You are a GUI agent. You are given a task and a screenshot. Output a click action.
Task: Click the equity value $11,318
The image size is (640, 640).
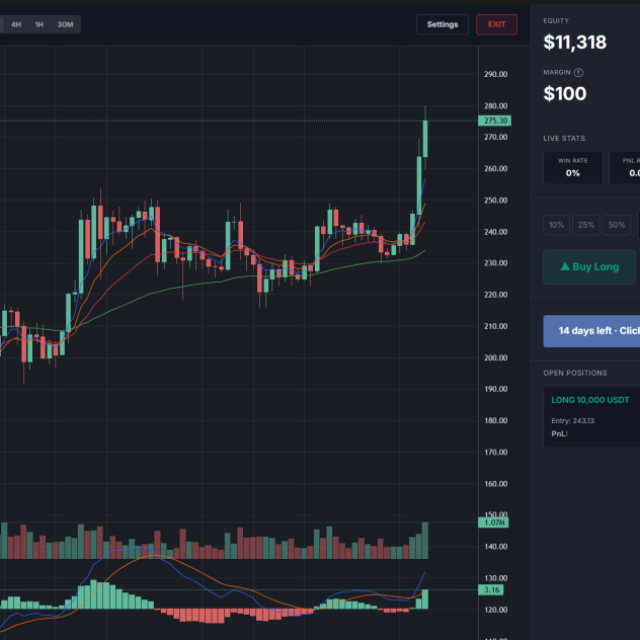pyautogui.click(x=575, y=42)
